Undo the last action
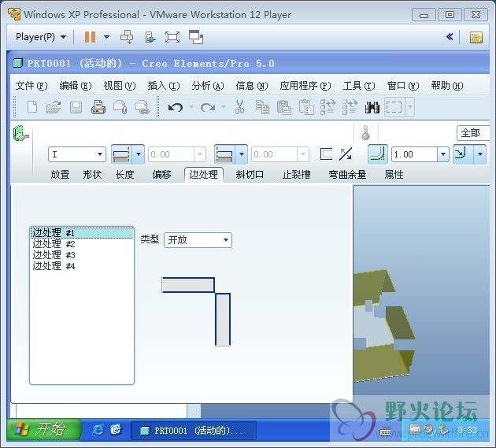 point(176,108)
